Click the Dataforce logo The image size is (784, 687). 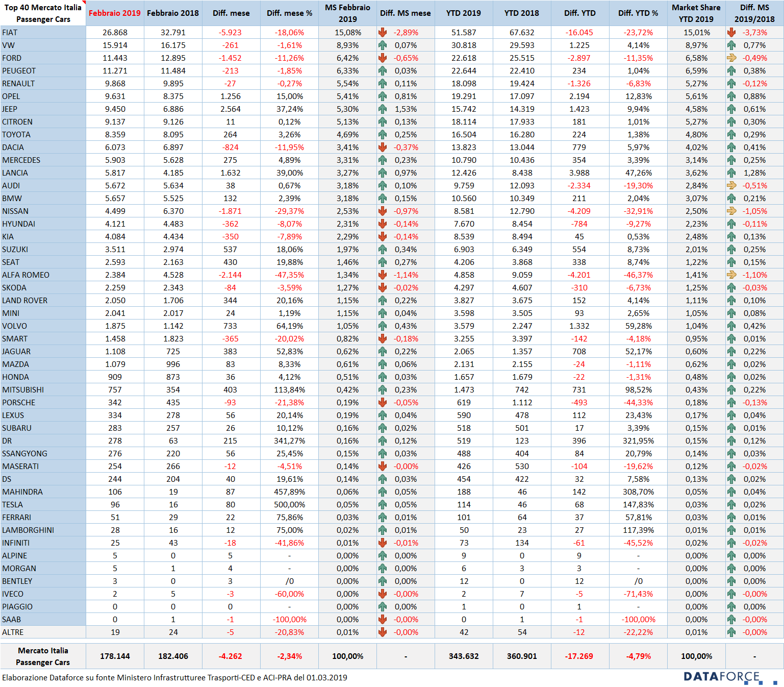click(x=729, y=677)
